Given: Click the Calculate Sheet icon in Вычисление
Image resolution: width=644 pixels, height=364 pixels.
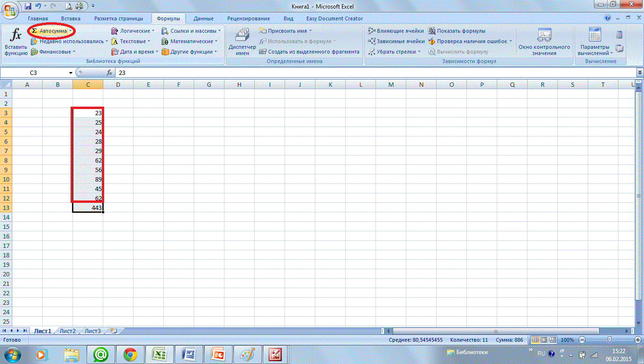Looking at the screenshot, I should tap(619, 48).
